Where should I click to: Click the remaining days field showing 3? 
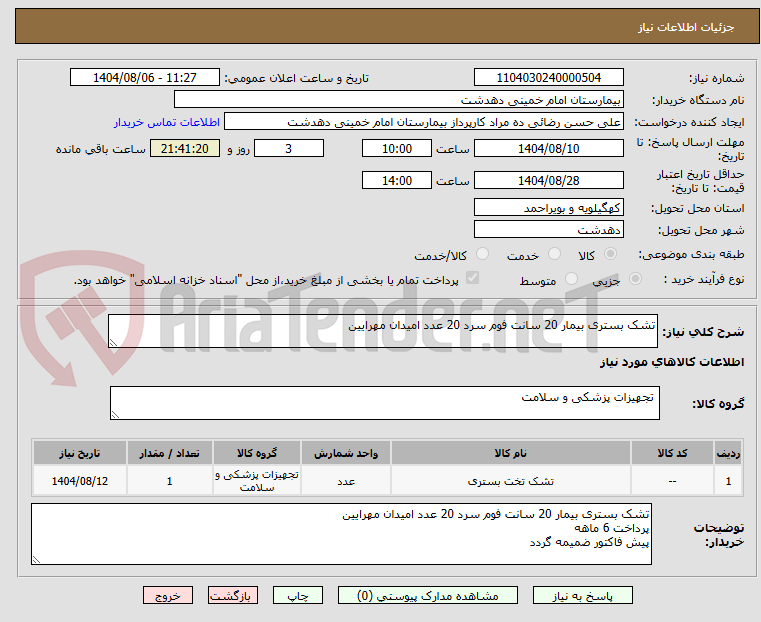[289, 148]
